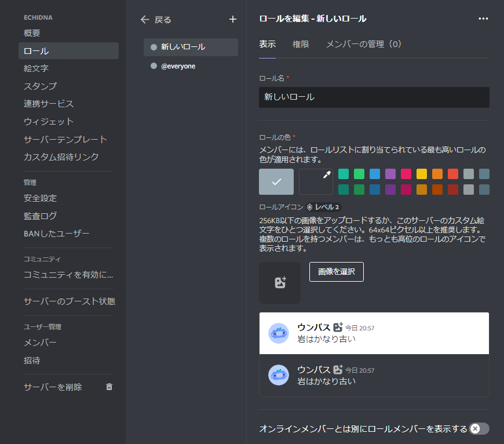Pick the teal color swatch in top row
The height and width of the screenshot is (444, 504).
pos(344,174)
